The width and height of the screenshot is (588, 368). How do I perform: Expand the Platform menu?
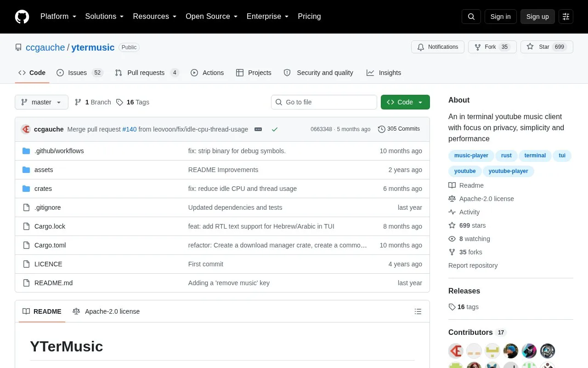coord(58,17)
